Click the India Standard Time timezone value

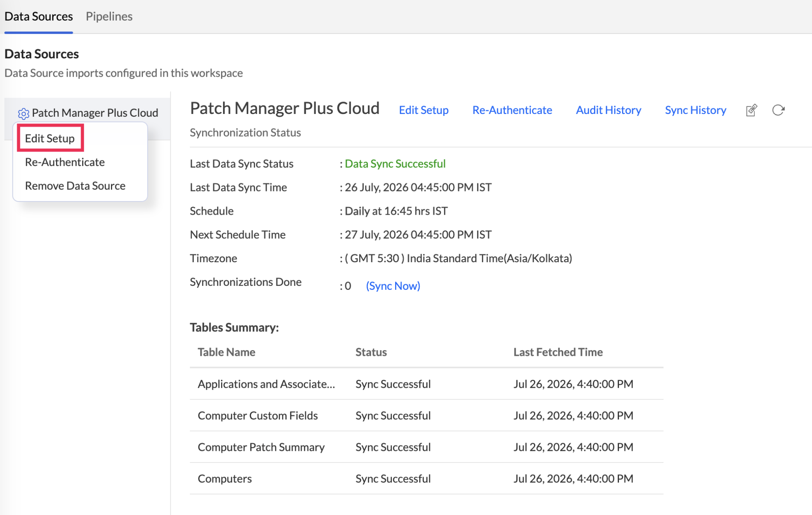[459, 259]
